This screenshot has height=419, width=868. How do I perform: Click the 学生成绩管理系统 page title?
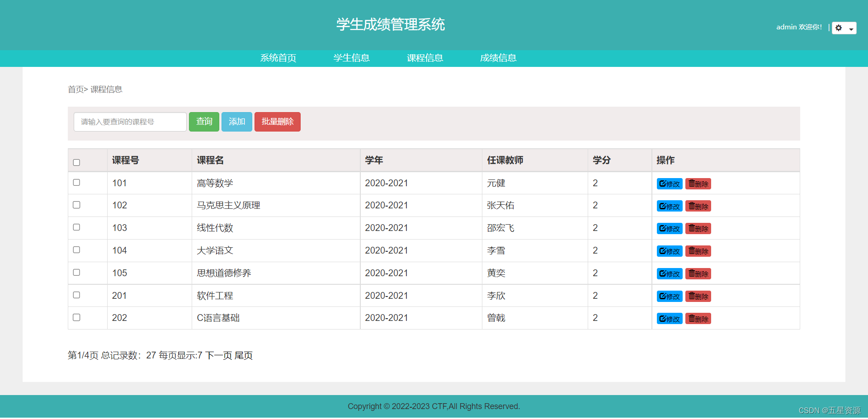[391, 24]
